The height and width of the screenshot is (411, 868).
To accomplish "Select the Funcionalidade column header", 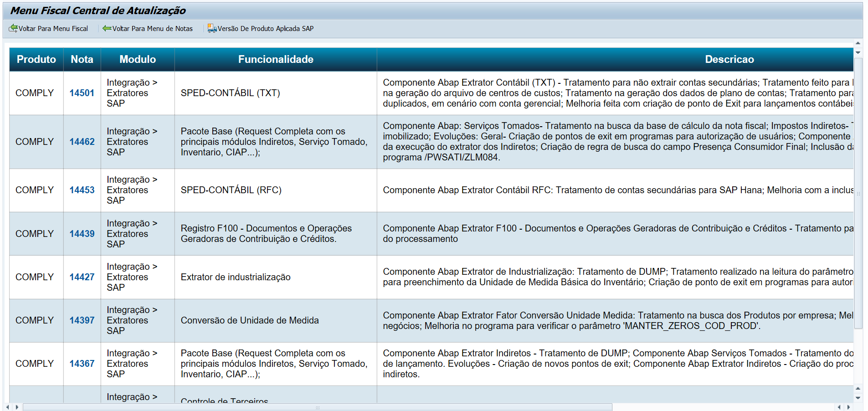I will click(276, 59).
